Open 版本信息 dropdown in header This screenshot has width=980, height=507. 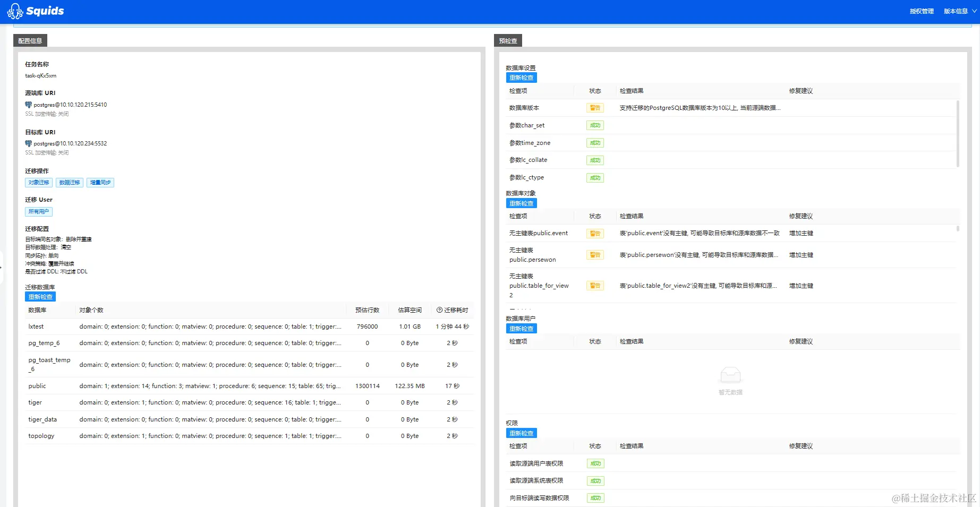(960, 11)
